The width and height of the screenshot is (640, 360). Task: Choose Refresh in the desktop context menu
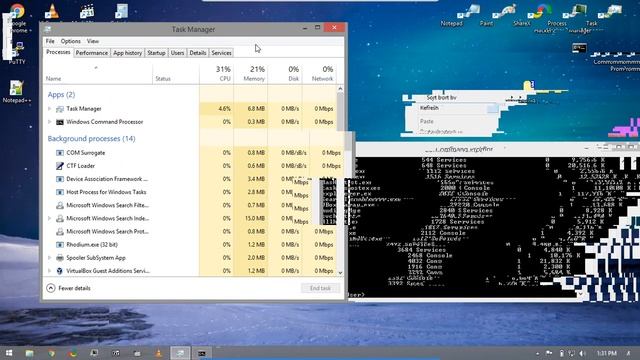click(x=429, y=108)
